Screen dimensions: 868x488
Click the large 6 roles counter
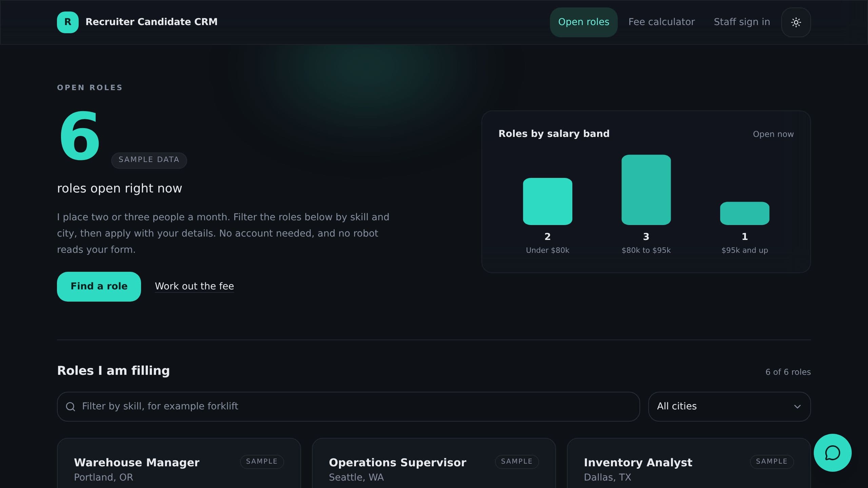(x=80, y=136)
